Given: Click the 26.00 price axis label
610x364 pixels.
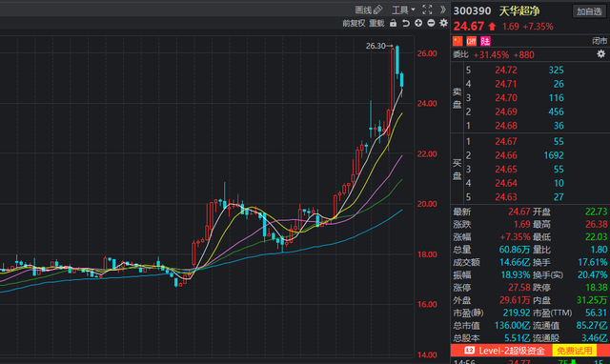Looking at the screenshot, I should pos(427,53).
